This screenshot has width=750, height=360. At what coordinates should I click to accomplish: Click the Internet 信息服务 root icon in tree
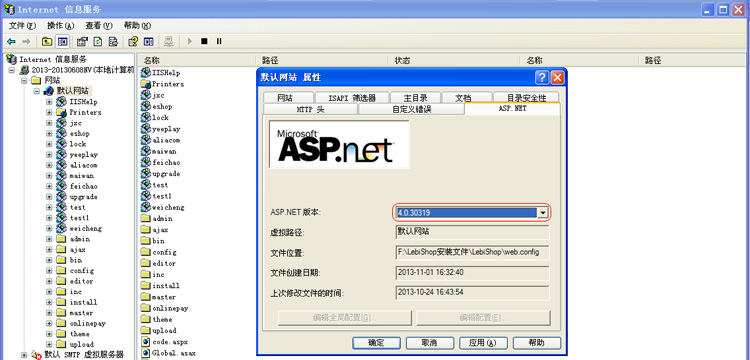tap(11, 59)
